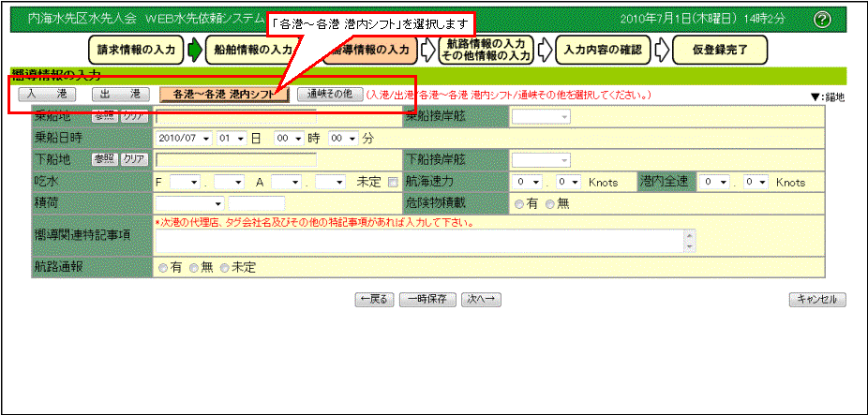Screen dimensions: 868x415
Task: Click into the 嚮導関連特記事項 text area
Action: tap(420, 241)
